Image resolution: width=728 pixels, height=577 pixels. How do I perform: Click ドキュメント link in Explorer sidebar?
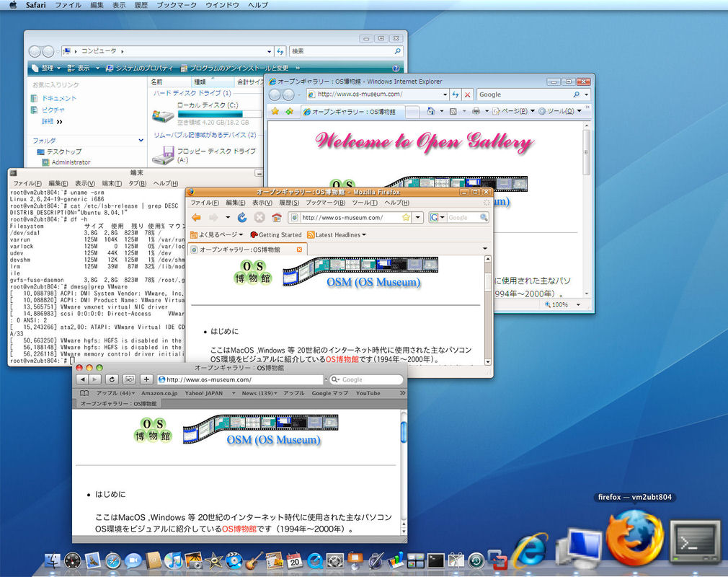click(x=54, y=98)
